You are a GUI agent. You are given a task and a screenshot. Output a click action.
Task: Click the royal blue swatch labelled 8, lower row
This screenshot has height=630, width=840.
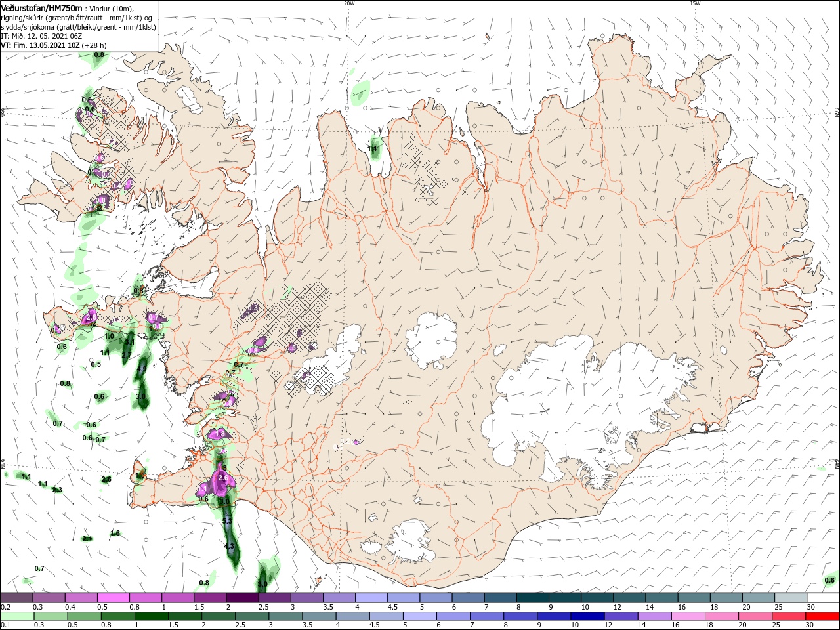pos(520,616)
